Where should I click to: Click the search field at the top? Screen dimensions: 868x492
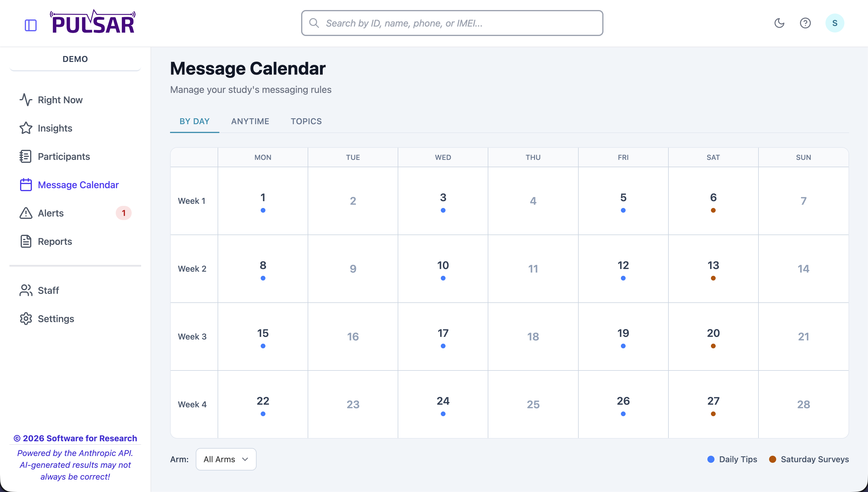(x=452, y=23)
